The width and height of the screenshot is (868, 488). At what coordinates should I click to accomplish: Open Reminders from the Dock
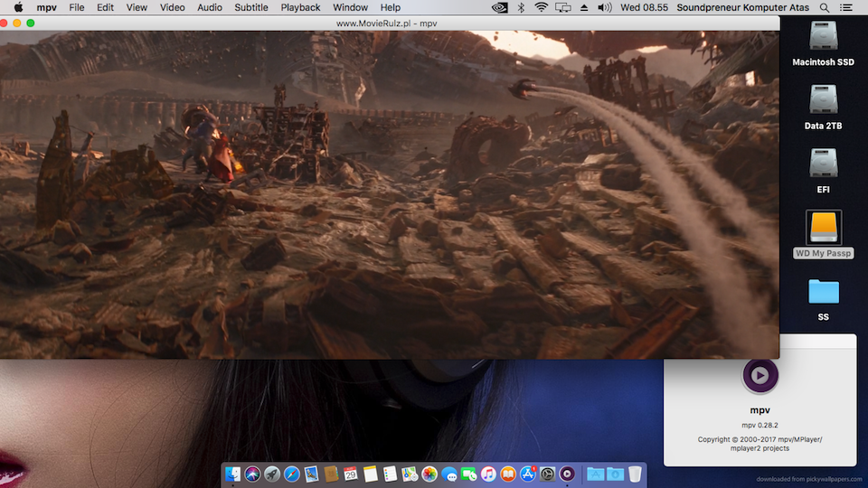point(390,474)
